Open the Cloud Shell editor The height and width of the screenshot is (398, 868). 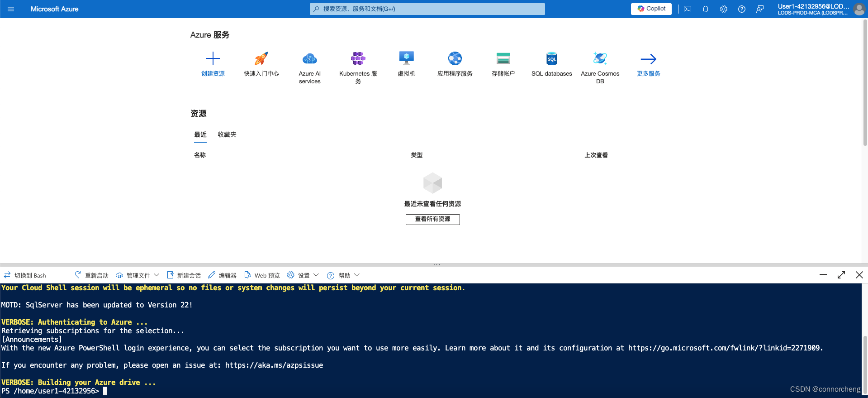click(x=222, y=275)
